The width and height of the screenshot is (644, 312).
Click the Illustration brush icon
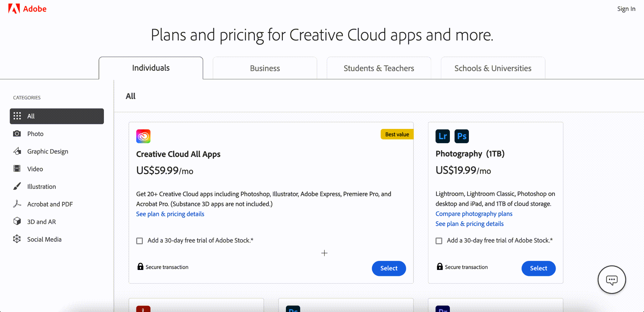point(17,186)
